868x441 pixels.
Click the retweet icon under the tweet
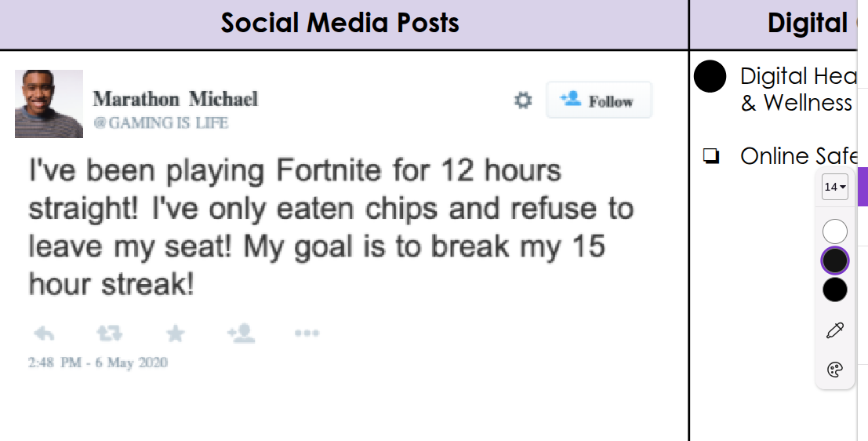[109, 334]
